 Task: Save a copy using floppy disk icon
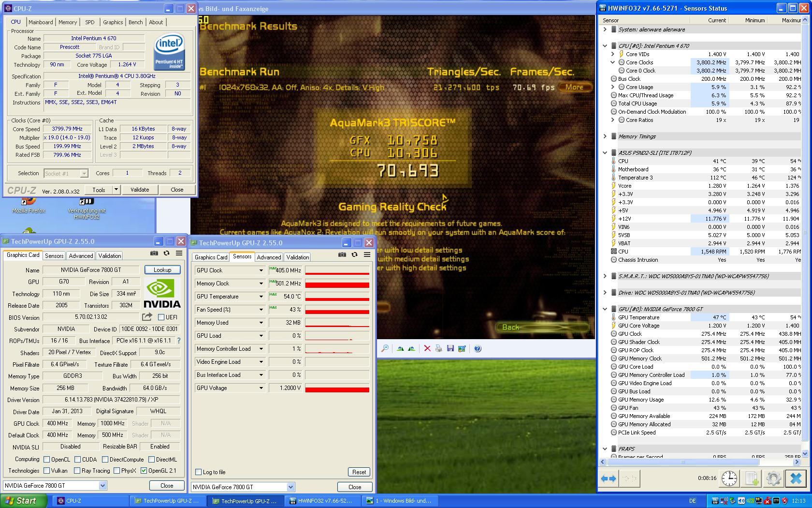coord(450,348)
